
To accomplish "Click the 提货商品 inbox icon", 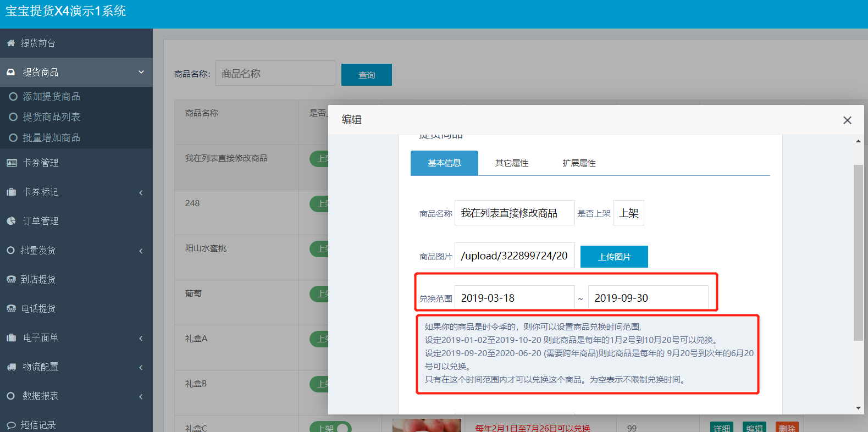I will point(11,72).
